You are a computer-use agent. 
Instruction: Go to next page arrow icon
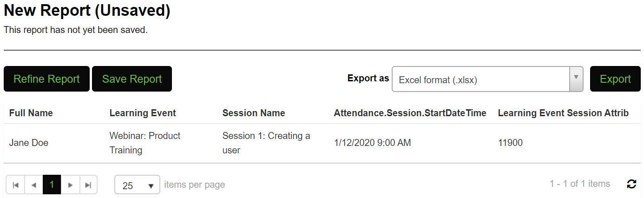point(71,185)
